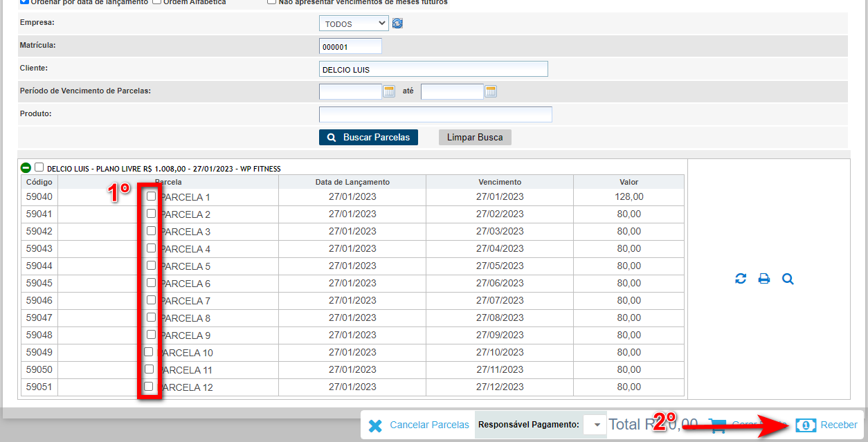Screen dimensions: 868x442
Task: Tick the checkbox for PARCELA 6
Action: point(151,283)
